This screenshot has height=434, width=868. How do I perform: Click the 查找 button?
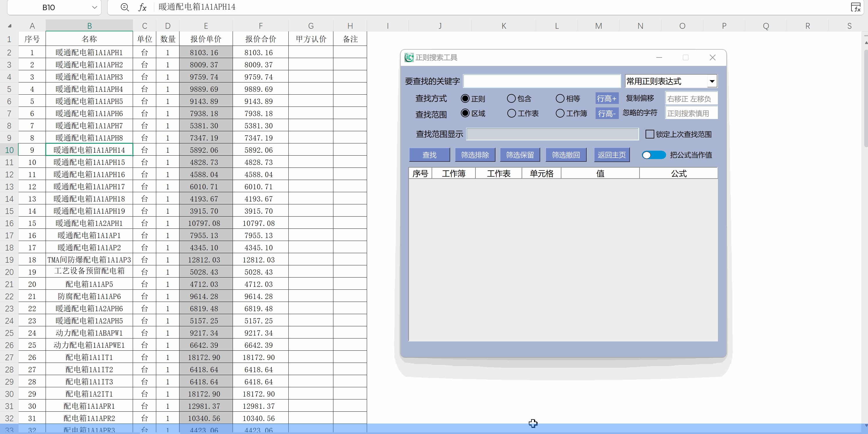pyautogui.click(x=429, y=155)
